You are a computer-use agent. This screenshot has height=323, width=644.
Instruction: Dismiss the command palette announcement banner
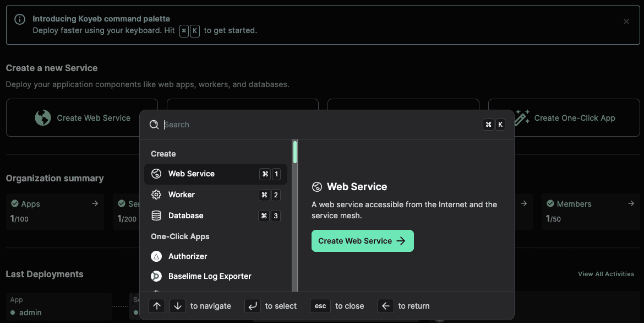click(x=626, y=22)
